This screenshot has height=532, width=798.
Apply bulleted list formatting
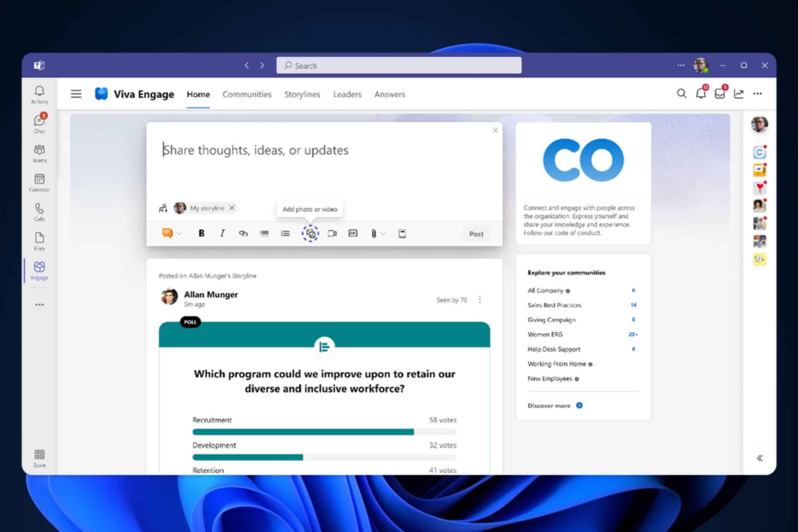(264, 233)
